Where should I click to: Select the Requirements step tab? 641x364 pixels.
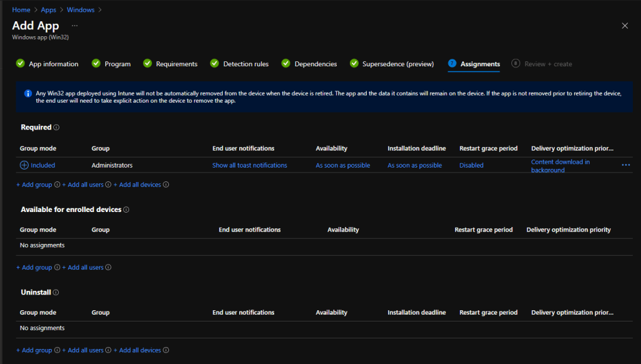click(x=177, y=64)
